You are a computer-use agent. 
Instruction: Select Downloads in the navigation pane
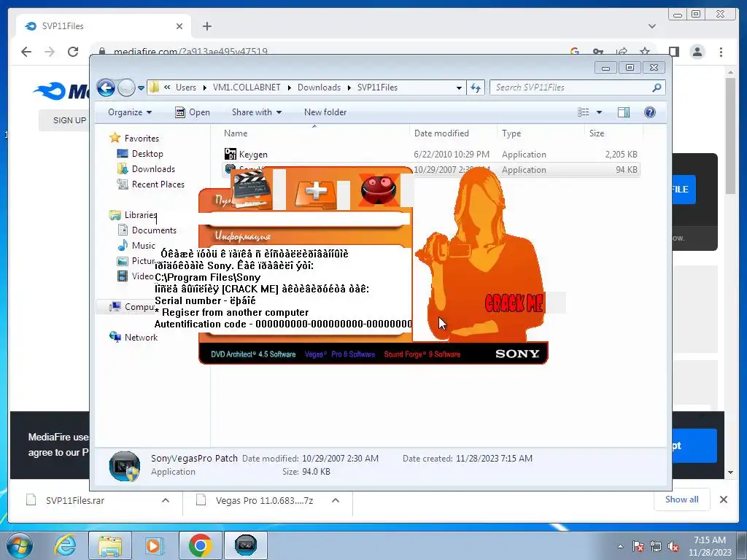coord(153,169)
